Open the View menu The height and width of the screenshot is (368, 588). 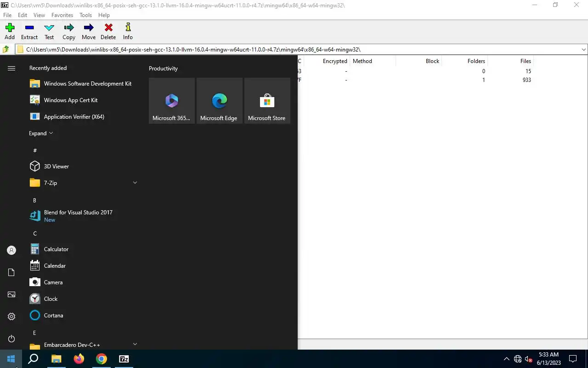click(39, 15)
